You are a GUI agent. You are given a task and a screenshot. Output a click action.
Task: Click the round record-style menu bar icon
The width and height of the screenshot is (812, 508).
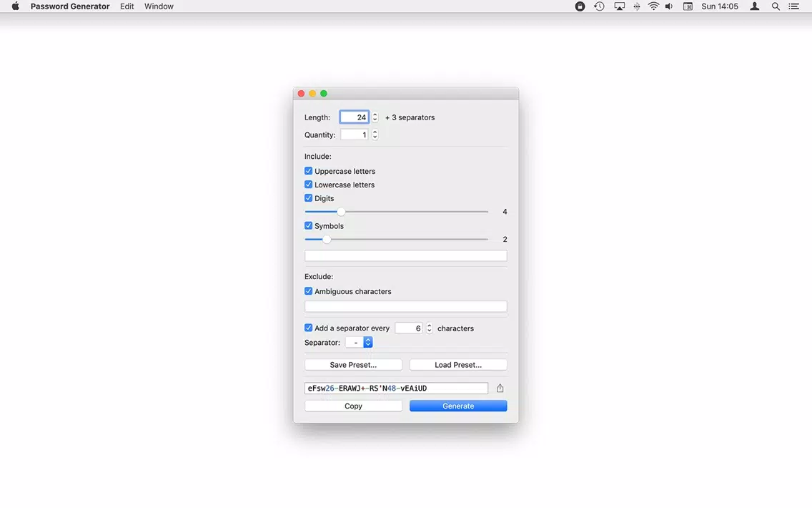(580, 6)
